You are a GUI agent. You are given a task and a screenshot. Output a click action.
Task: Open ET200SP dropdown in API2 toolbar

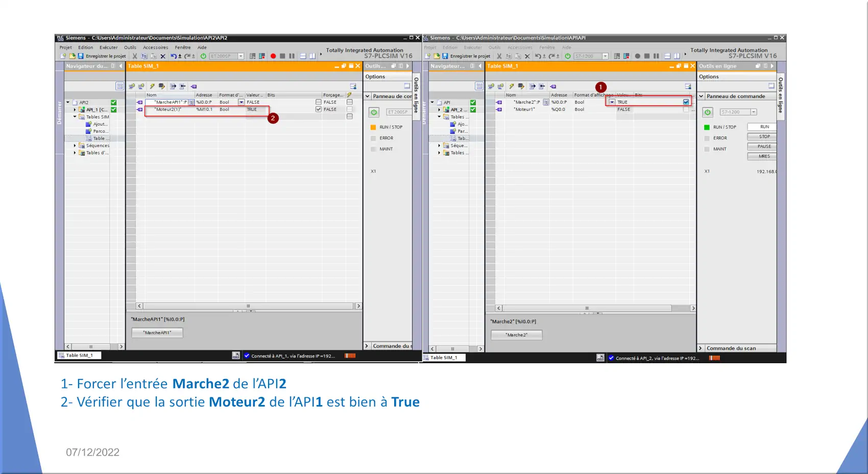click(241, 56)
